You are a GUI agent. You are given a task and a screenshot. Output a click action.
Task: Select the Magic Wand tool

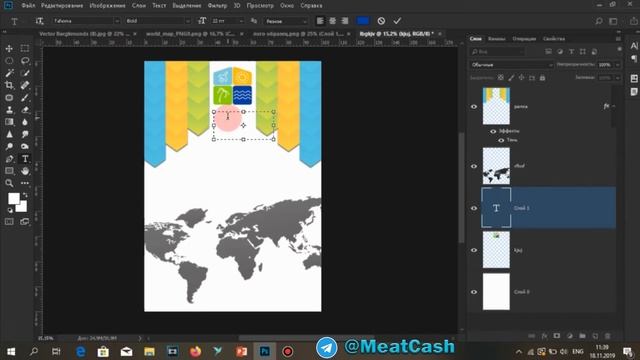coord(9,73)
